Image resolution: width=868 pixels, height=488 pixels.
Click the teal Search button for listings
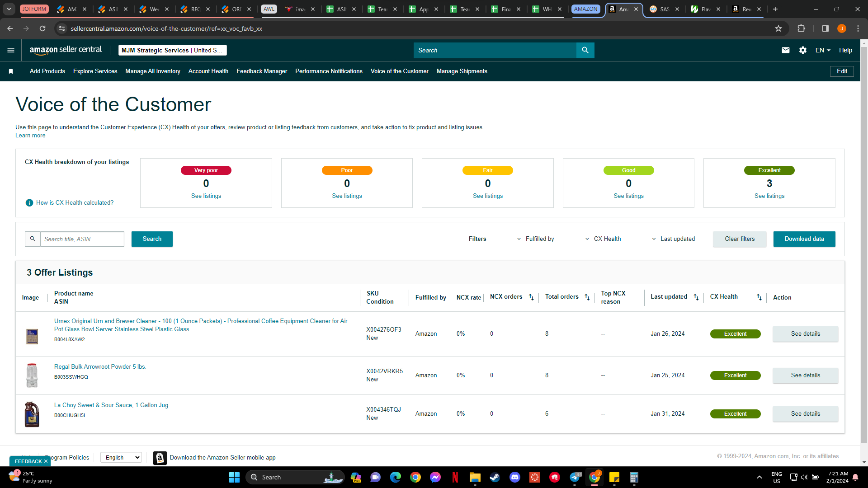(152, 239)
